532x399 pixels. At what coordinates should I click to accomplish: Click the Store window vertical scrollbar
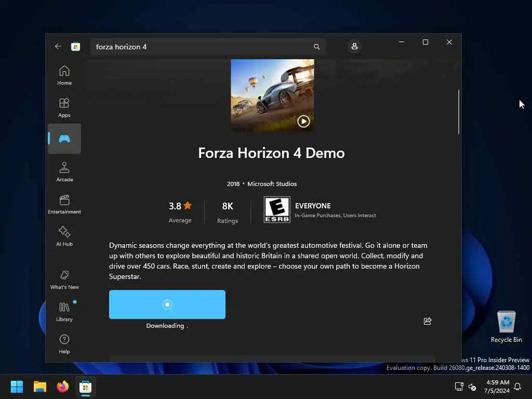(x=459, y=112)
